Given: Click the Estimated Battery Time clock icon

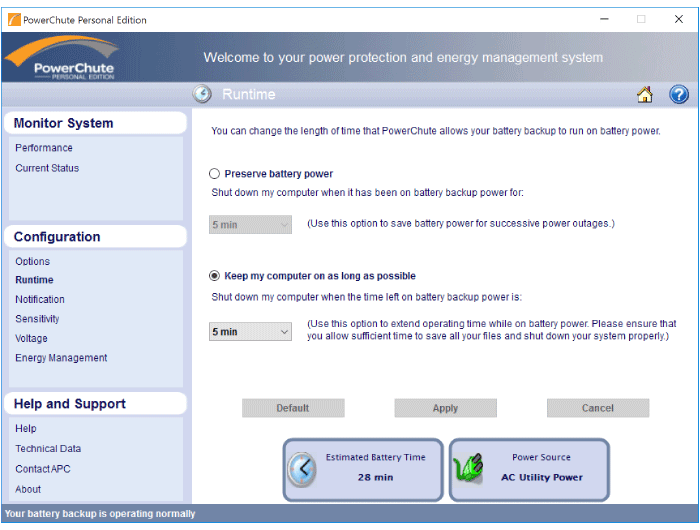Looking at the screenshot, I should pyautogui.click(x=302, y=469).
